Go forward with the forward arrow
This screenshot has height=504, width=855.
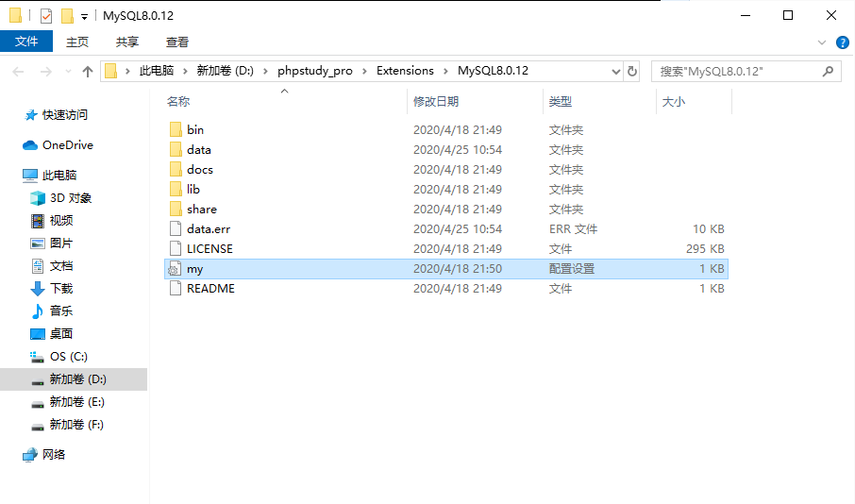point(46,72)
